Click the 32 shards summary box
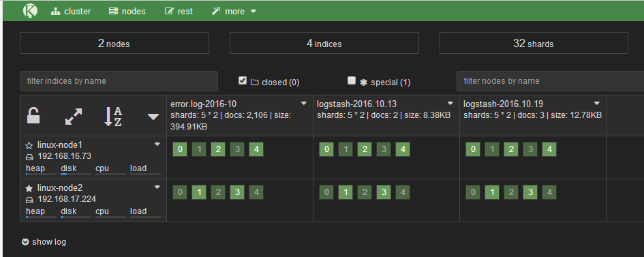 [x=534, y=43]
